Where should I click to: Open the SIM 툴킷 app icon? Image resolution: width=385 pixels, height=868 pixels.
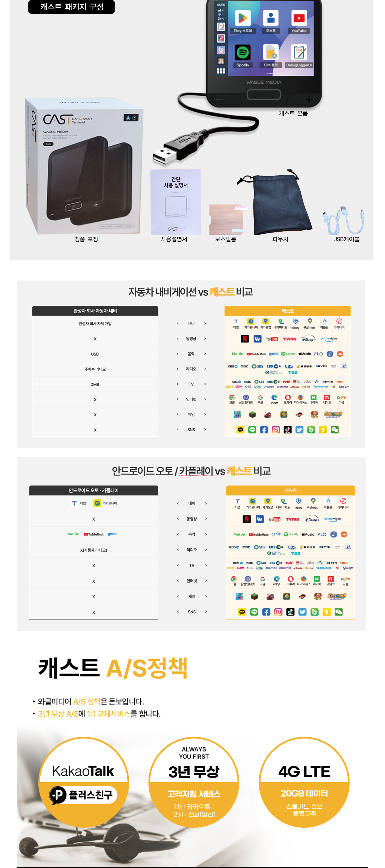(x=270, y=53)
